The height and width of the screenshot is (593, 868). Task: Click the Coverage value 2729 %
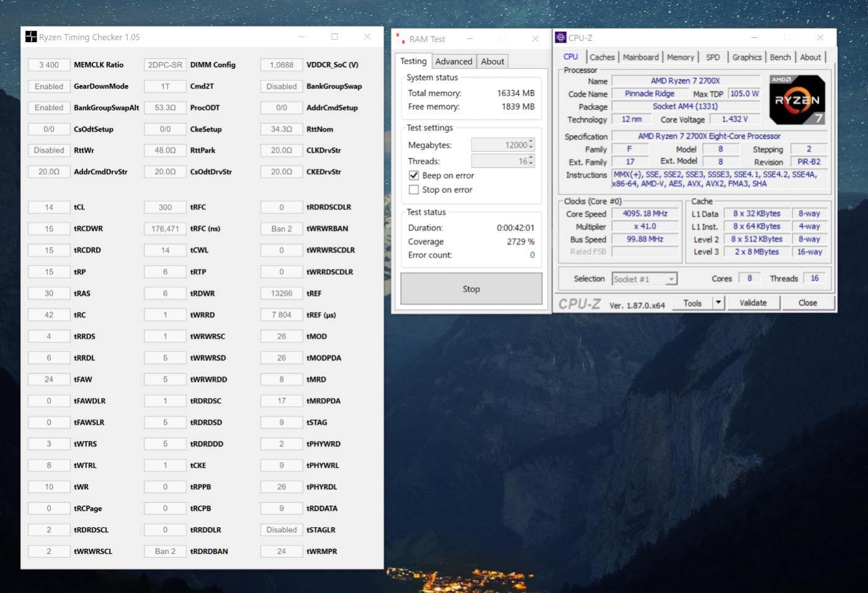pyautogui.click(x=521, y=241)
